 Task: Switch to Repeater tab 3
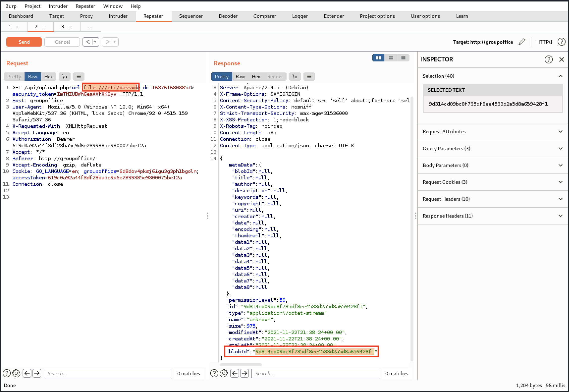(63, 27)
